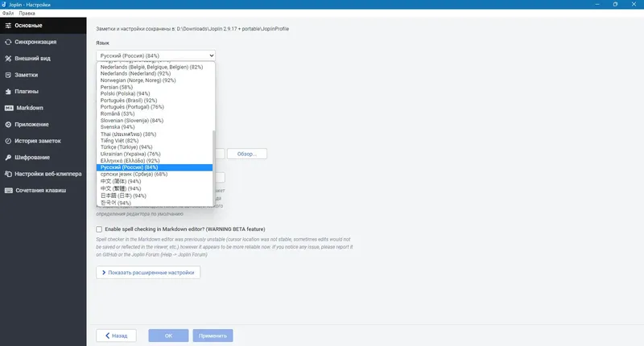Viewport: 644px width, 346px height.
Task: Select Tiếng Việt (82%) language
Action: click(155, 140)
